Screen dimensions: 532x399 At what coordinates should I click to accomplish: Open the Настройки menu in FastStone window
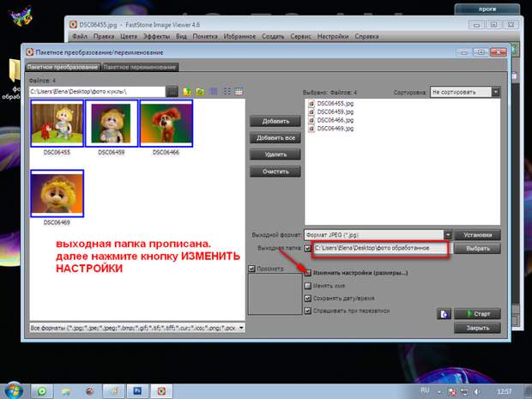333,36
